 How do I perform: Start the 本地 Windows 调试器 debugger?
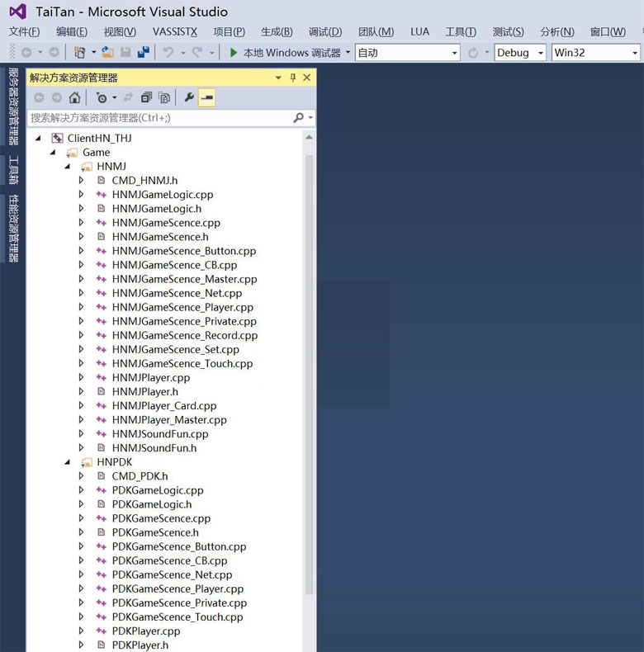pos(284,52)
